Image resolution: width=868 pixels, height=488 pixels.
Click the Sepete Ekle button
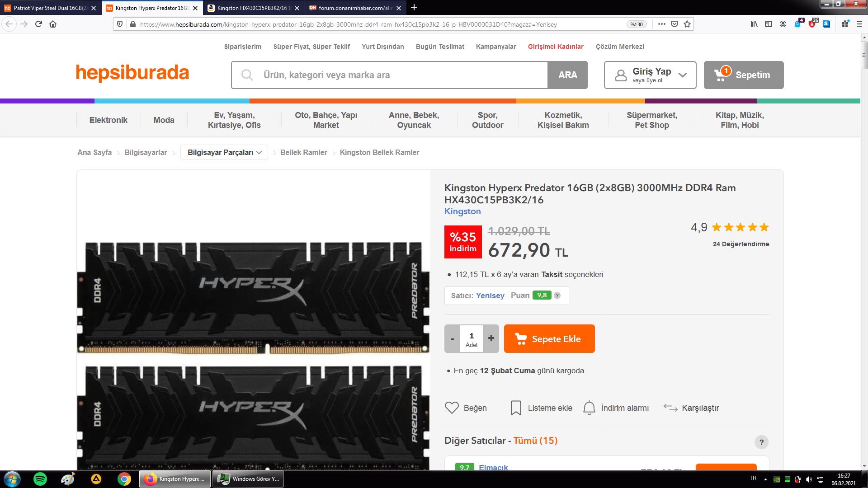coord(549,339)
